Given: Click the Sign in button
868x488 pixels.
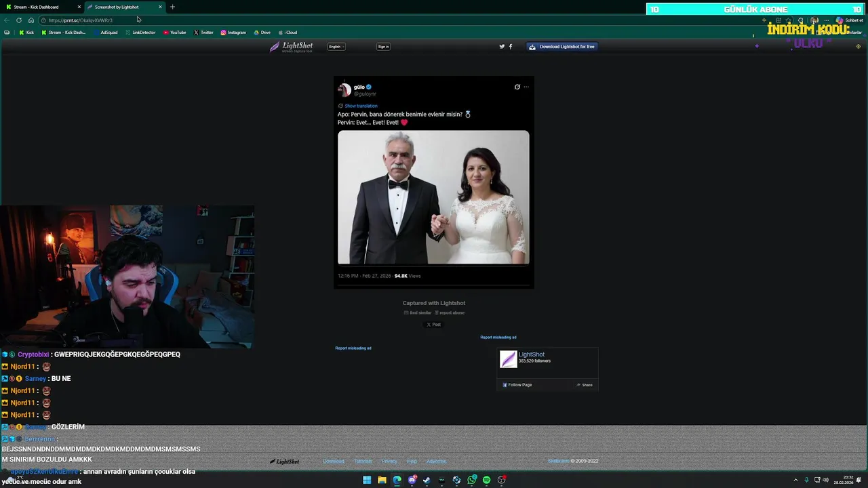Looking at the screenshot, I should coord(383,47).
